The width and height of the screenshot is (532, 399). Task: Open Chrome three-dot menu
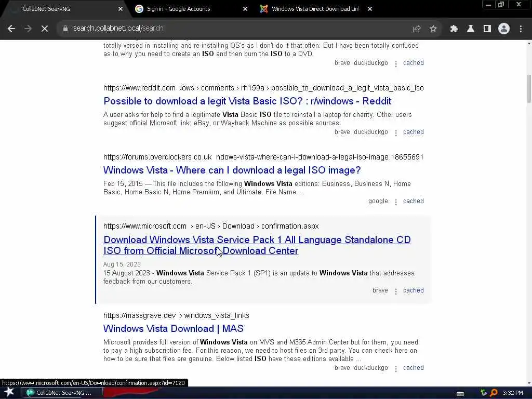pyautogui.click(x=521, y=29)
